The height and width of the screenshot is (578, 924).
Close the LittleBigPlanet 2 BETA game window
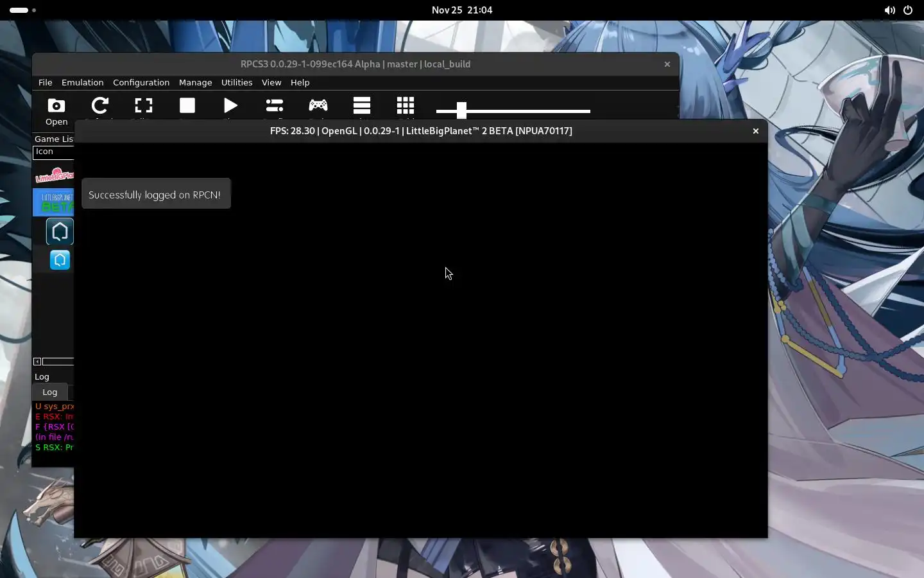coord(755,131)
